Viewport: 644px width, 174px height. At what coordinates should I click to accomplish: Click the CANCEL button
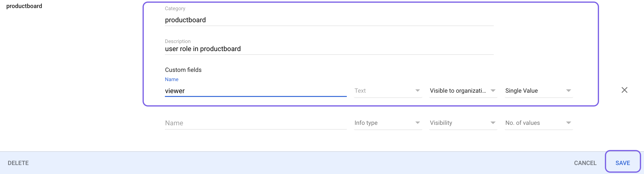[x=585, y=163]
